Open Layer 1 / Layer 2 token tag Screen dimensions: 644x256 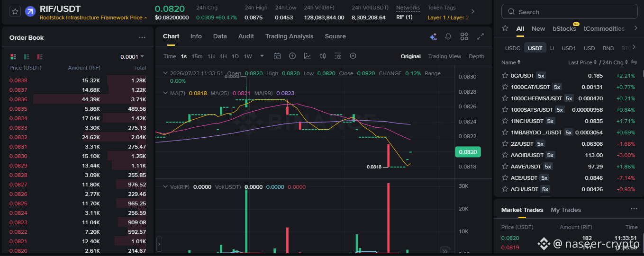pos(448,18)
